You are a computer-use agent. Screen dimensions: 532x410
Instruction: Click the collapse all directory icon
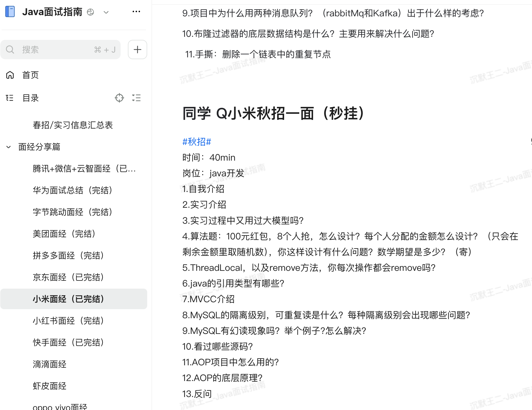[x=136, y=98]
